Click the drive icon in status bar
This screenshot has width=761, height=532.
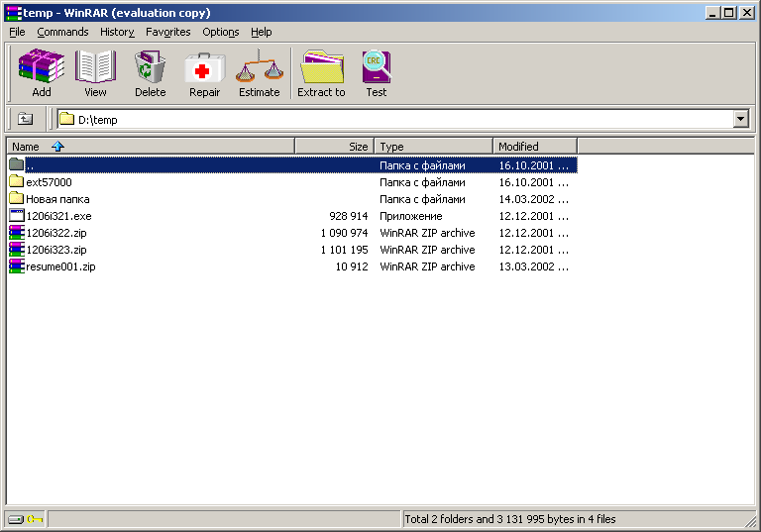(16, 519)
